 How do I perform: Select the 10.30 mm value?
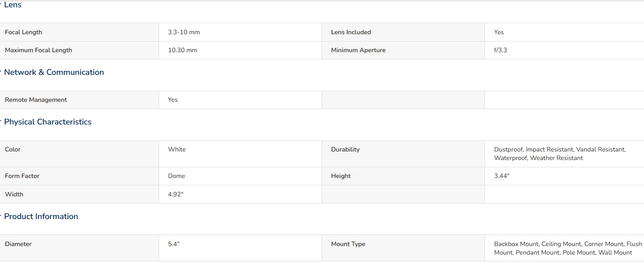(x=183, y=50)
